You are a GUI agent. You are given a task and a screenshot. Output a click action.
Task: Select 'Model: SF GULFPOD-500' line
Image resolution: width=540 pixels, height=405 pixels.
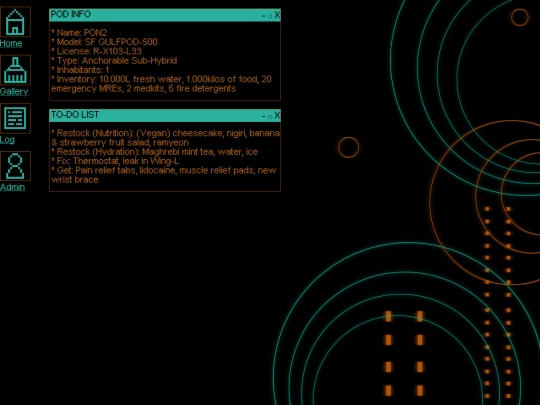[104, 42]
